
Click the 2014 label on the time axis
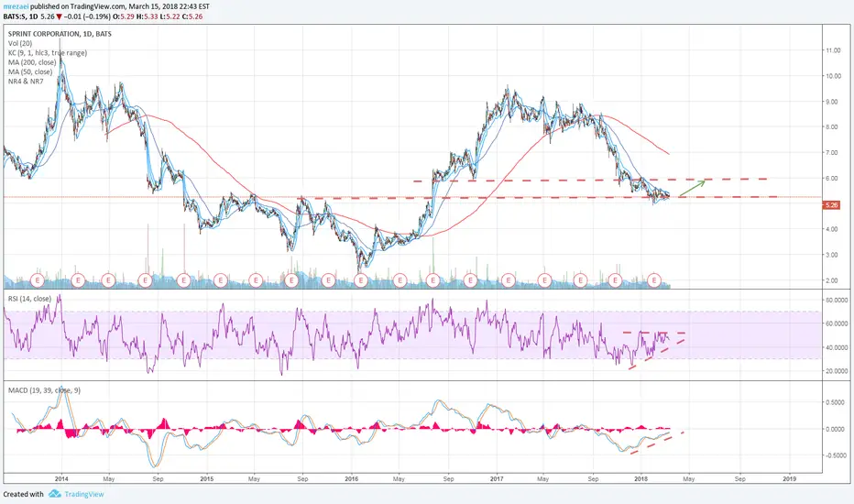coord(61,479)
